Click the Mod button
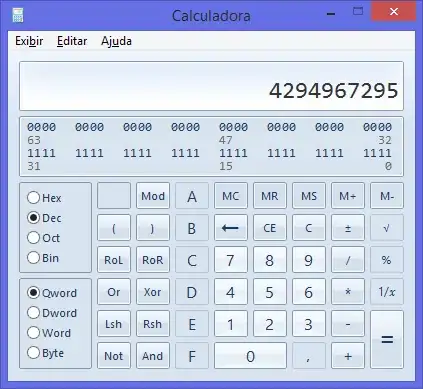Image resolution: width=423 pixels, height=389 pixels. coord(153,196)
